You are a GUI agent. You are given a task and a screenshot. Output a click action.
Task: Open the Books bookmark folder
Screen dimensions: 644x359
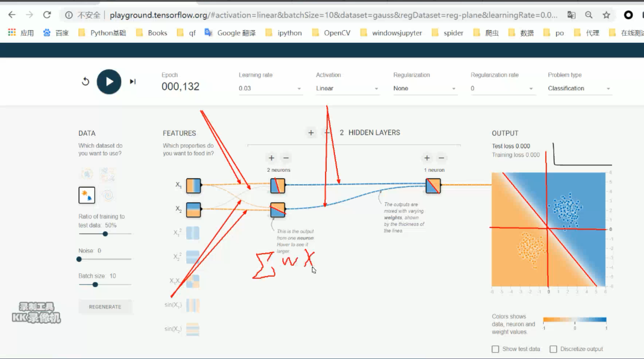[x=152, y=33]
